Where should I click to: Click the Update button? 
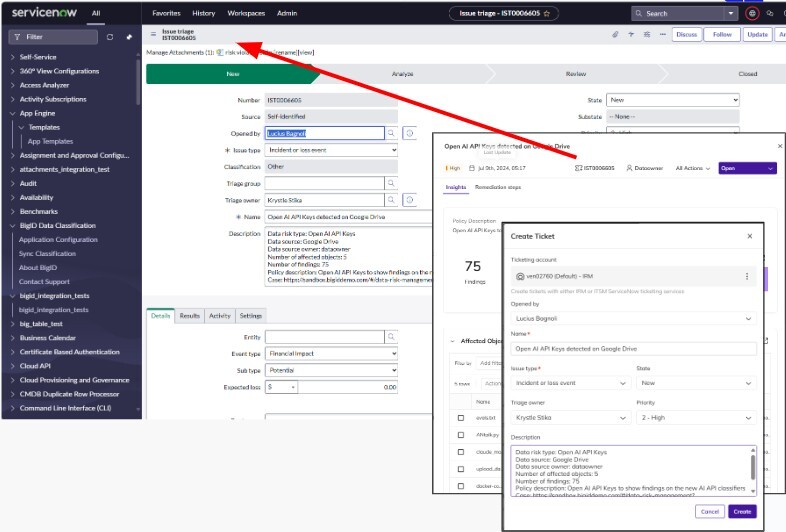[x=757, y=35]
